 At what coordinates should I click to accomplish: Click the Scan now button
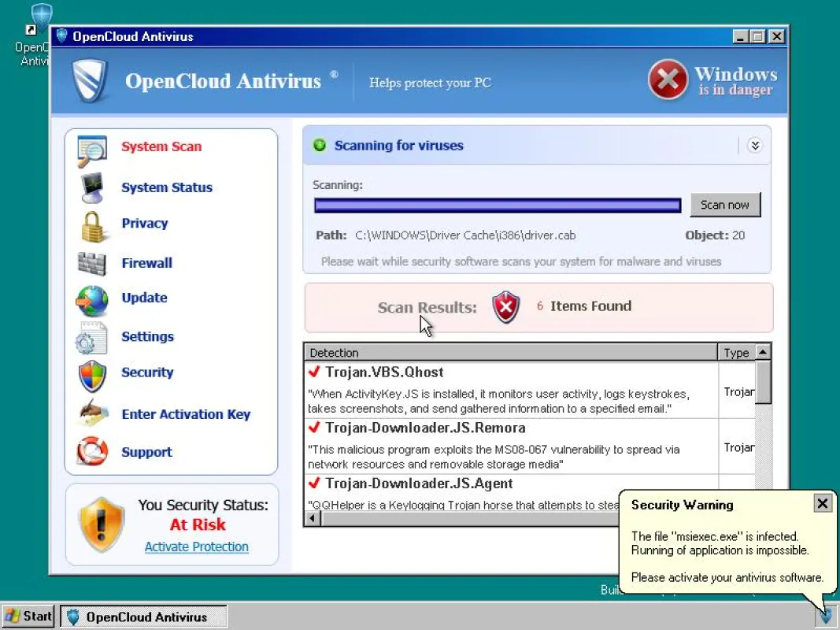point(725,206)
